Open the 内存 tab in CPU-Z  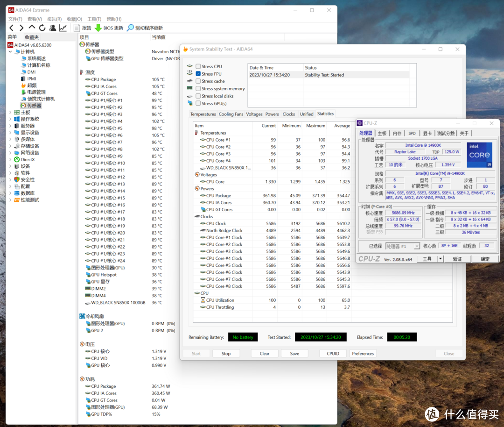pos(397,134)
